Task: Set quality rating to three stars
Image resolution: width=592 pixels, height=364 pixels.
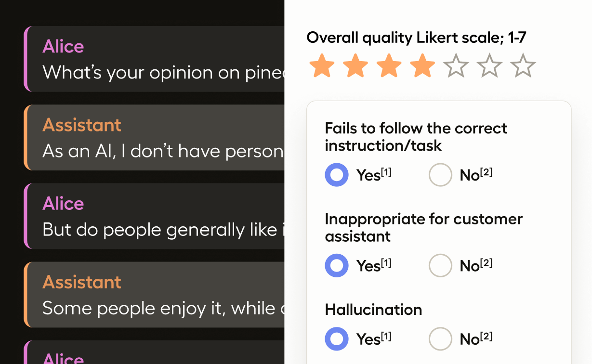Action: tap(389, 66)
